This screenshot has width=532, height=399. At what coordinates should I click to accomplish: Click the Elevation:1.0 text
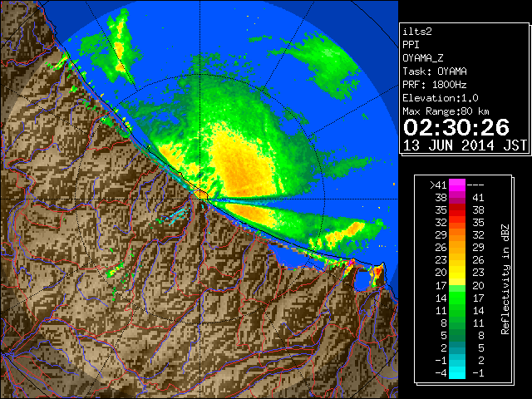pos(441,98)
